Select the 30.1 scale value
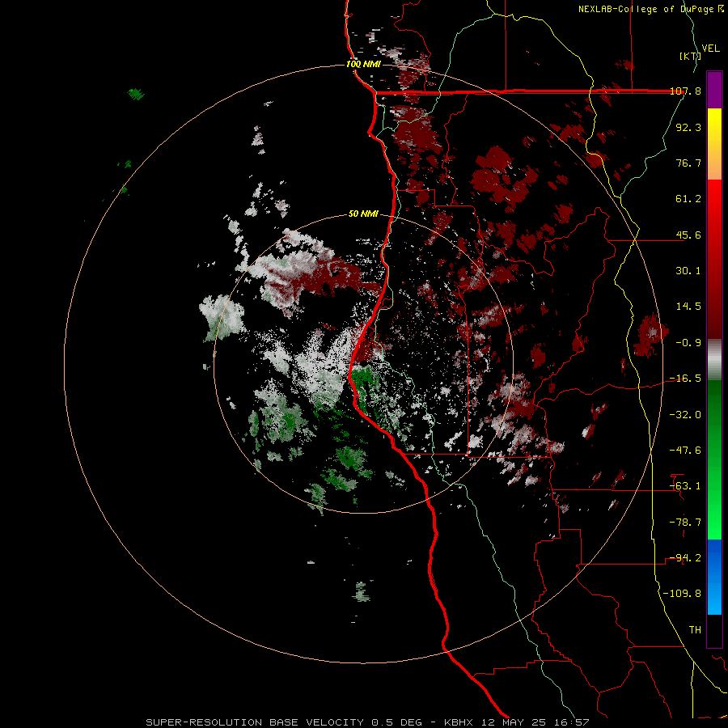Image resolution: width=728 pixels, height=728 pixels. pos(688,271)
